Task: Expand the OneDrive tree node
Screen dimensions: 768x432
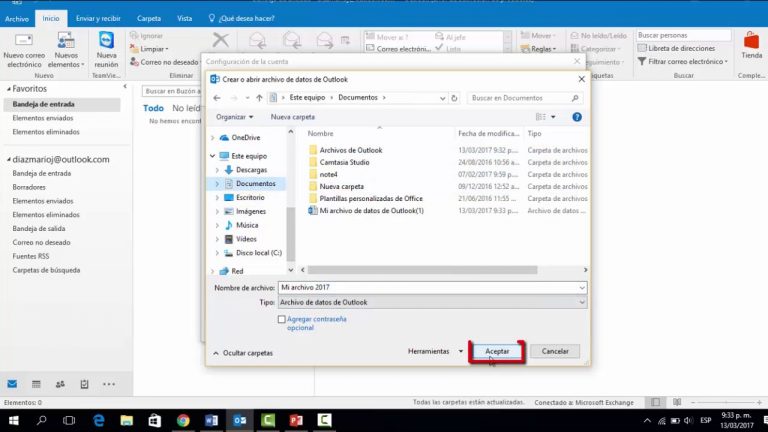Action: 213,138
